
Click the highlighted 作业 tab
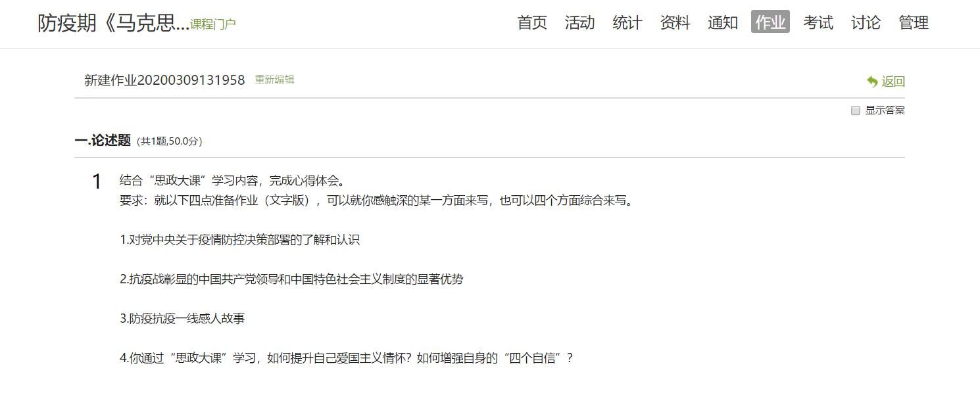click(770, 22)
